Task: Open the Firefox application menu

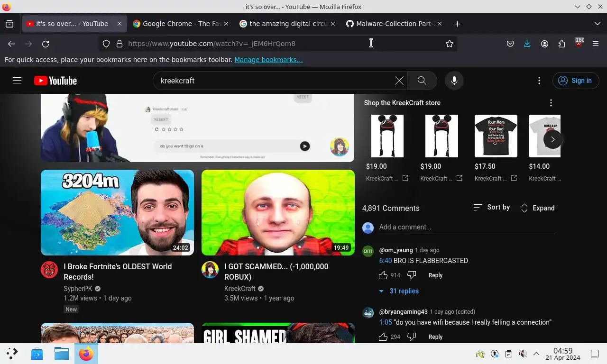Action: (x=596, y=44)
